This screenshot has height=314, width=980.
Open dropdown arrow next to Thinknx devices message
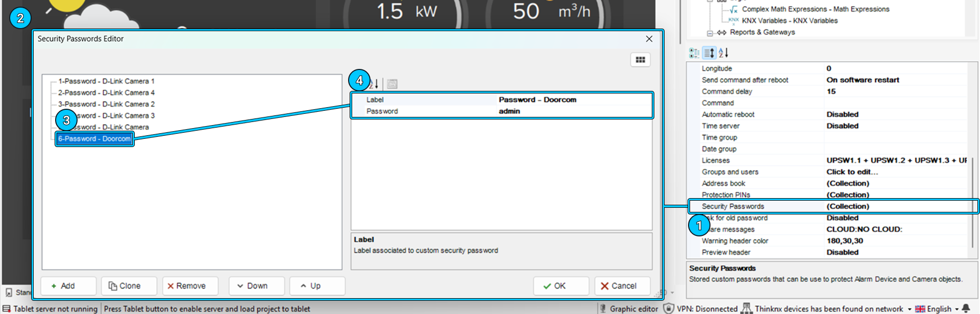pos(909,309)
